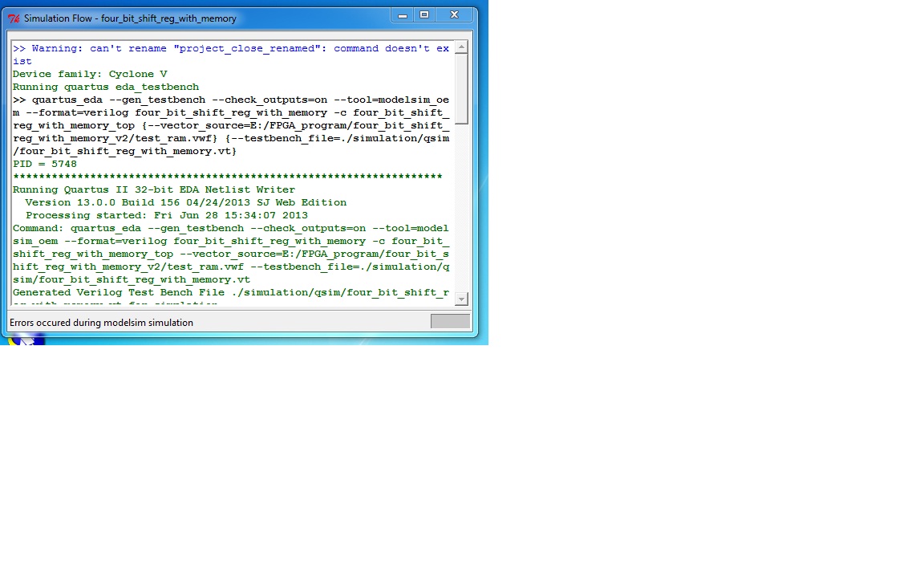Maximize the Simulation Flow window
The width and height of the screenshot is (924, 578).
(424, 15)
